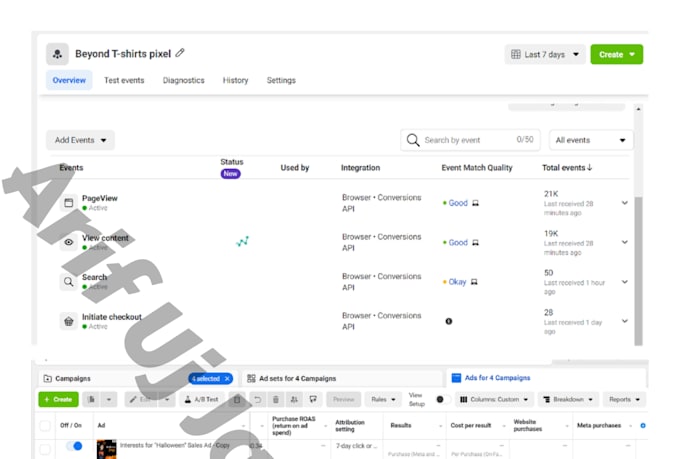Click the PageView event browser icon
The height and width of the screenshot is (459, 680).
click(69, 203)
